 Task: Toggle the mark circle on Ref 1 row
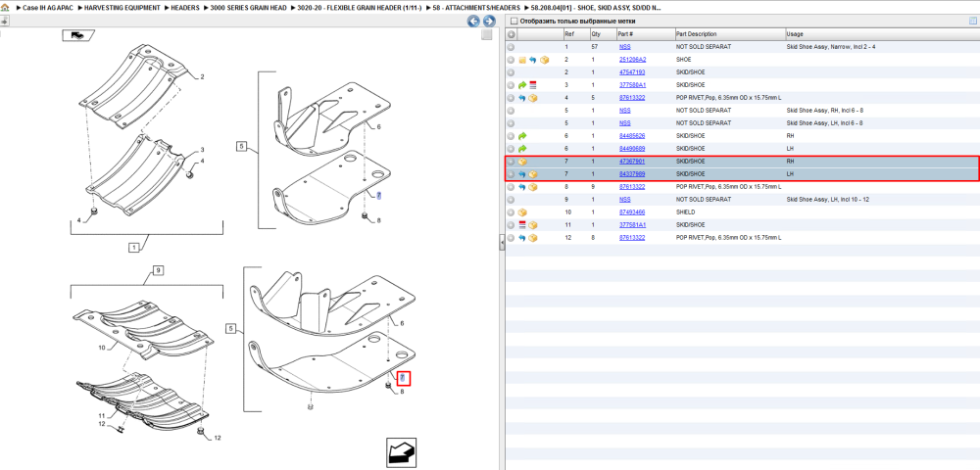click(511, 47)
